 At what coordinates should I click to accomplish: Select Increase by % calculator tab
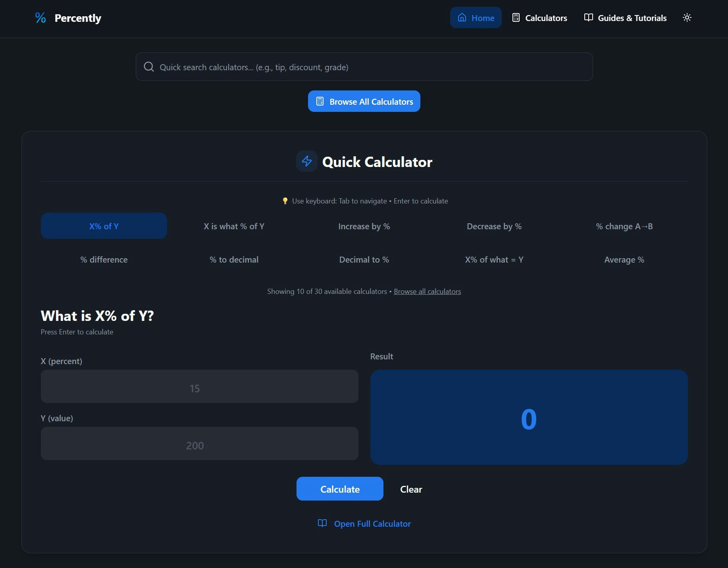364,226
